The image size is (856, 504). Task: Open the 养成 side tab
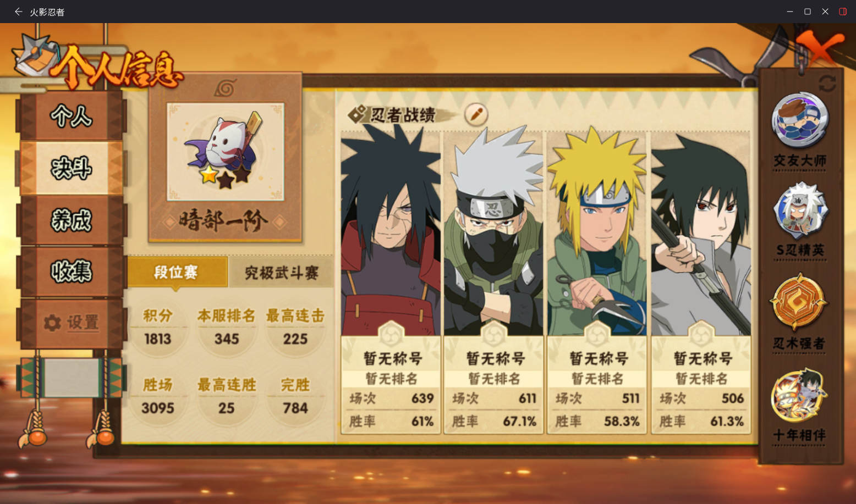click(x=72, y=220)
